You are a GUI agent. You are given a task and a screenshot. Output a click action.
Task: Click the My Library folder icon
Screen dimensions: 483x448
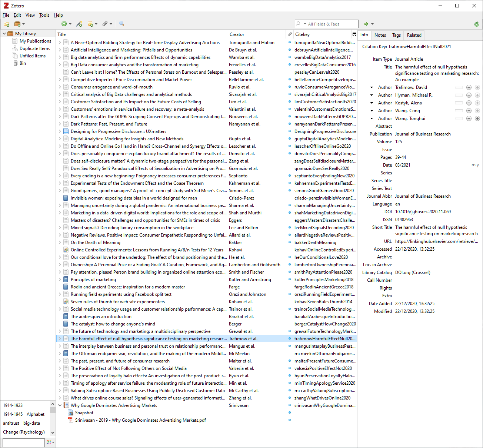tap(10, 34)
